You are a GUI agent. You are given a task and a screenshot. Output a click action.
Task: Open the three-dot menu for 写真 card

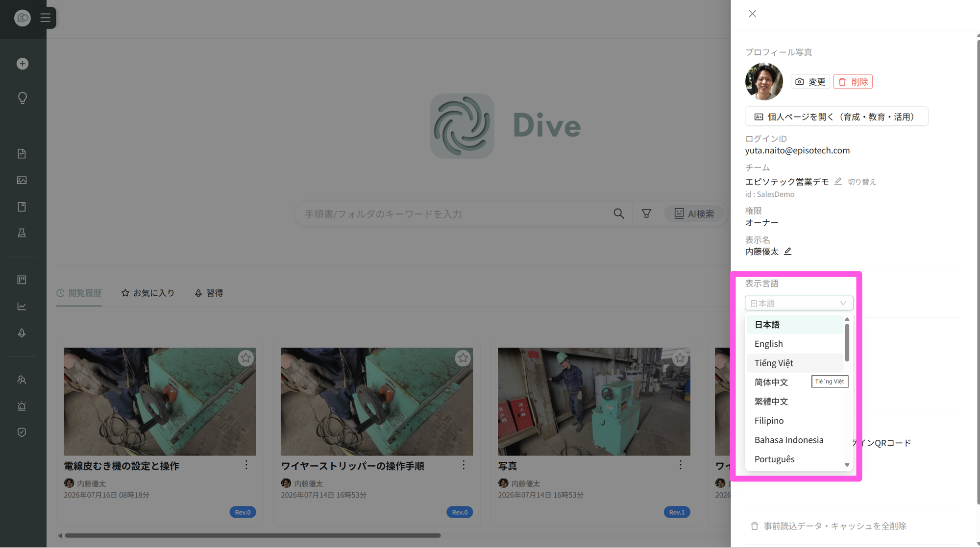point(681,465)
